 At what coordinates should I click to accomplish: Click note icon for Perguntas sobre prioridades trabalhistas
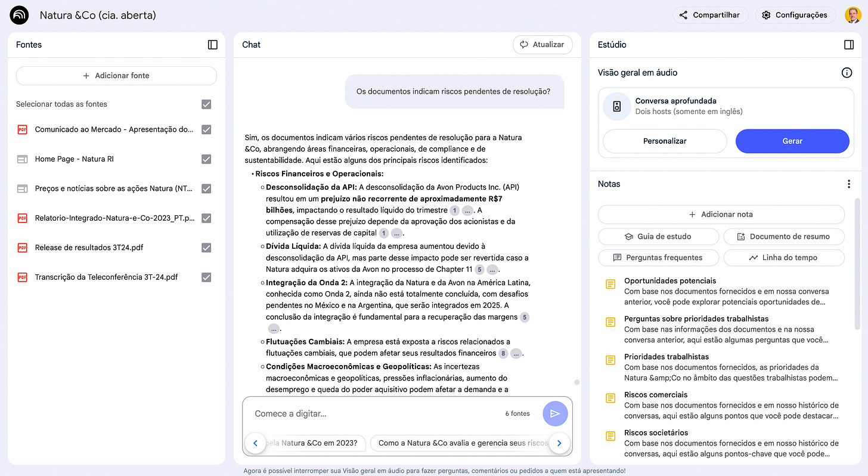(x=610, y=322)
